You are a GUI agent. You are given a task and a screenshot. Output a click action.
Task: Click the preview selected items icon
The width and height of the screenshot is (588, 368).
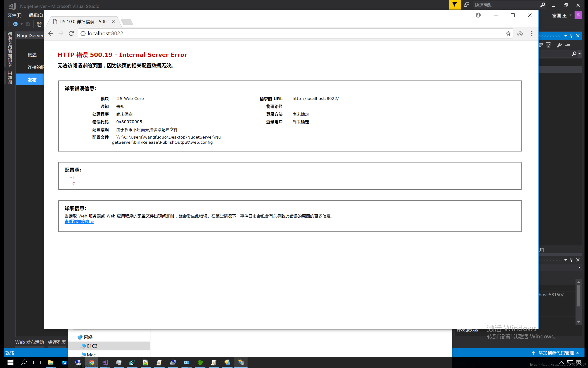[568, 45]
